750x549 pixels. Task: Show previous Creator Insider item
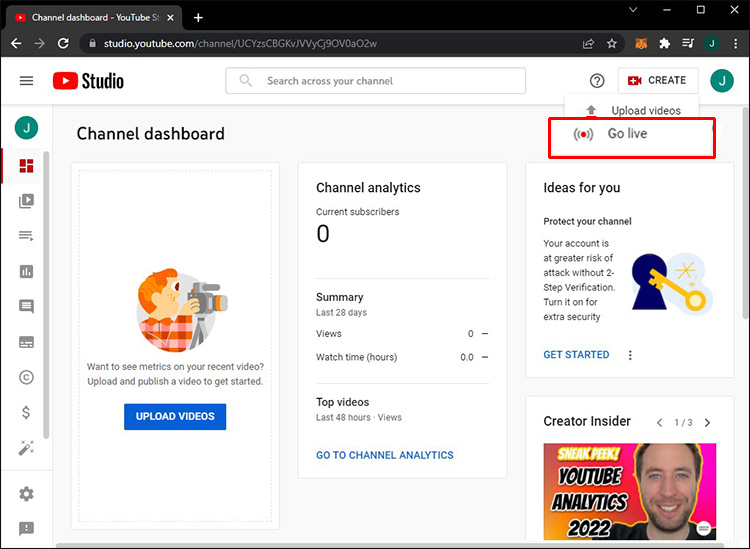(660, 423)
